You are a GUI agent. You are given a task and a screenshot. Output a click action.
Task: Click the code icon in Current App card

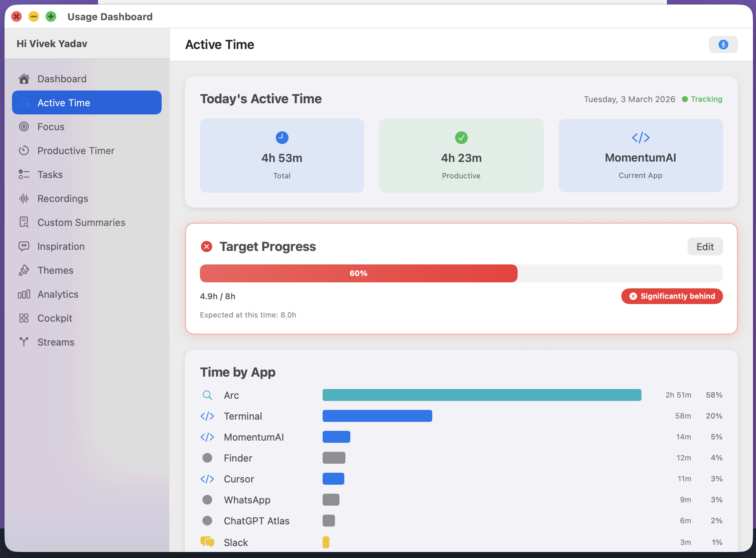640,137
